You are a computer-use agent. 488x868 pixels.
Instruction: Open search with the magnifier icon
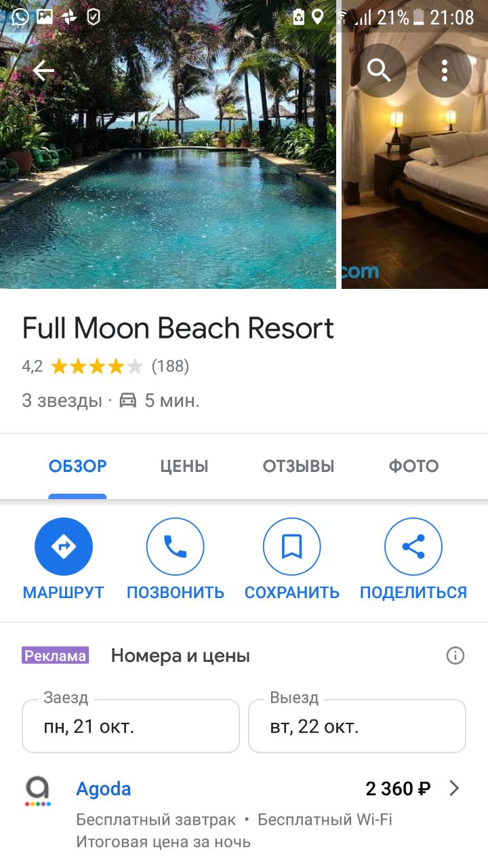379,70
